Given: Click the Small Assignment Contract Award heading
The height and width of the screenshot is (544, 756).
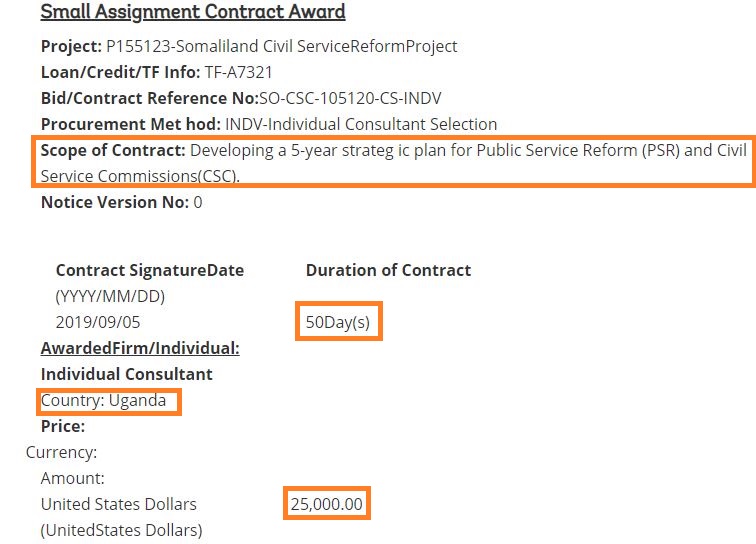Looking at the screenshot, I should 193,12.
